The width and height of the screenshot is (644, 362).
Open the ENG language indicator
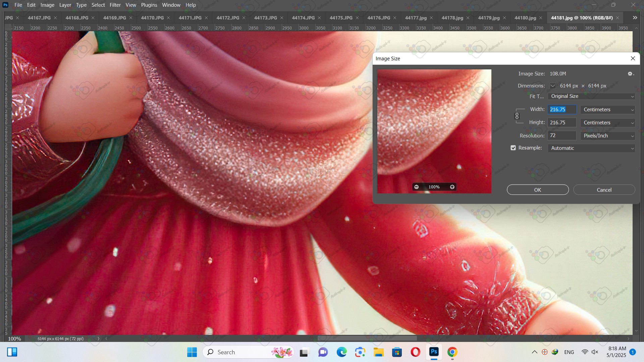coord(569,352)
